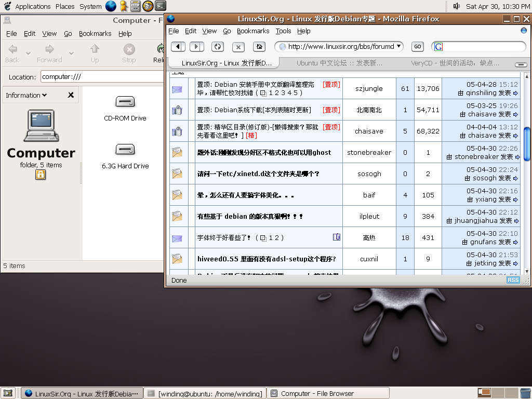Click Stop button in file browser
The height and width of the screenshot is (399, 532).
coord(129,54)
